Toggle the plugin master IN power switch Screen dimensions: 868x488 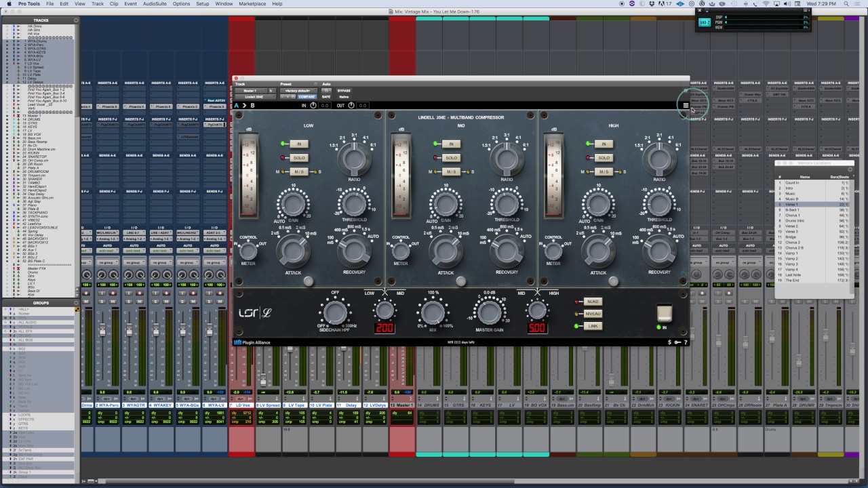click(665, 313)
